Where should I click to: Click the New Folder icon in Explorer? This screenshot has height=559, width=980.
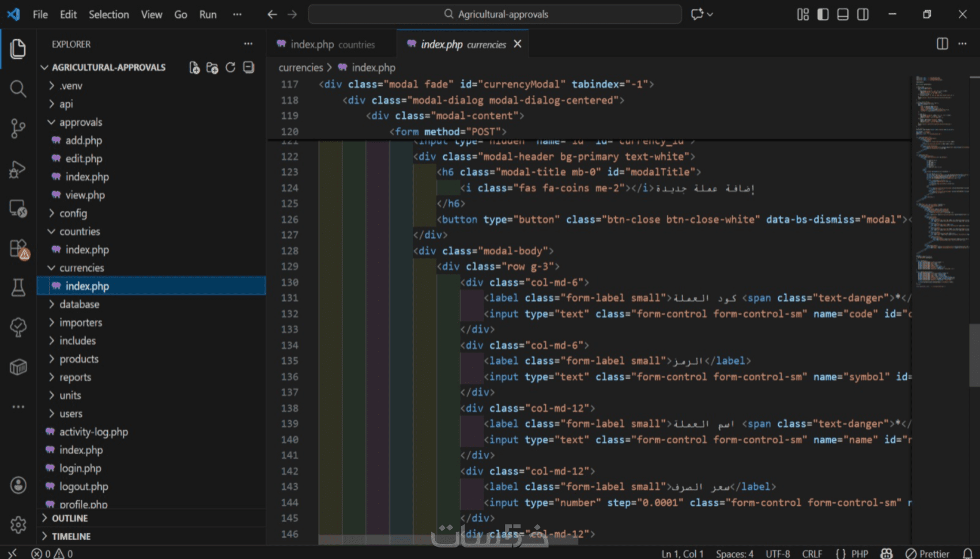[212, 68]
